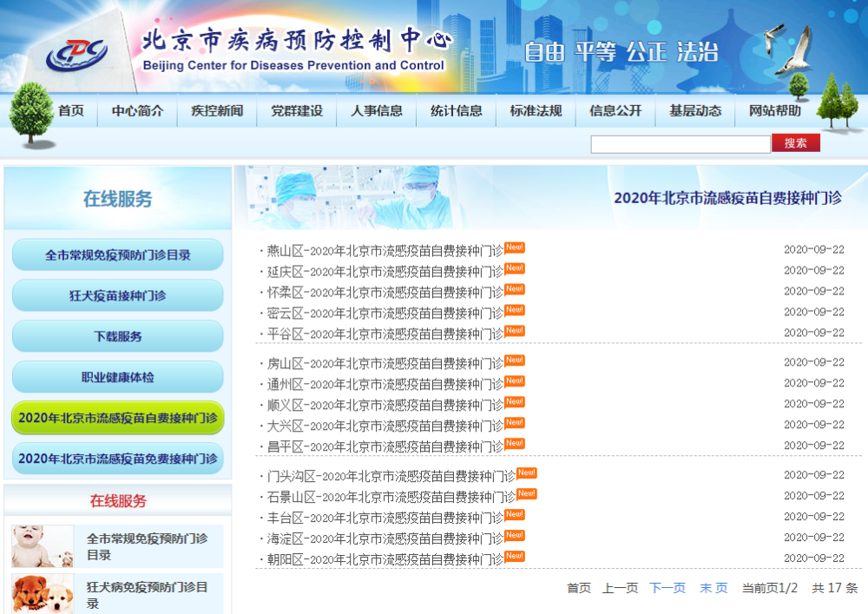Open 党群建设 navigation item
The width and height of the screenshot is (868, 614).
pos(297,111)
